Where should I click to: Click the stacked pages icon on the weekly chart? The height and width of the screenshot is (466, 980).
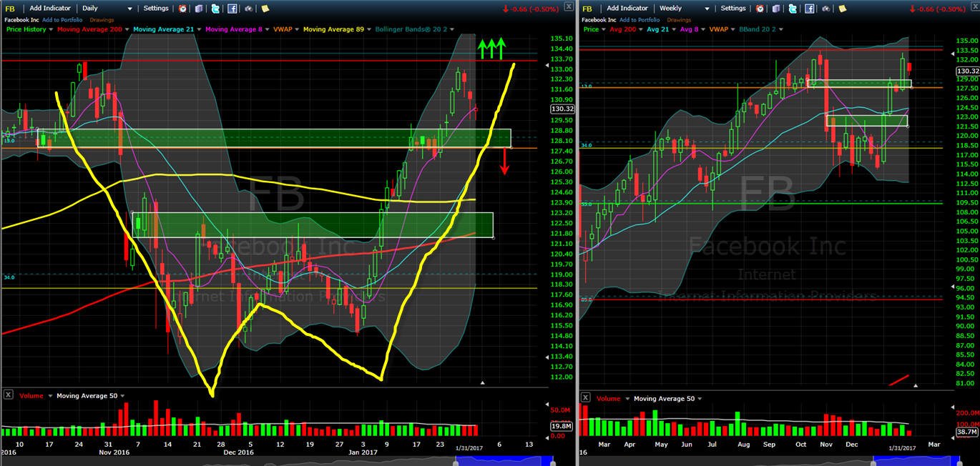(x=776, y=9)
